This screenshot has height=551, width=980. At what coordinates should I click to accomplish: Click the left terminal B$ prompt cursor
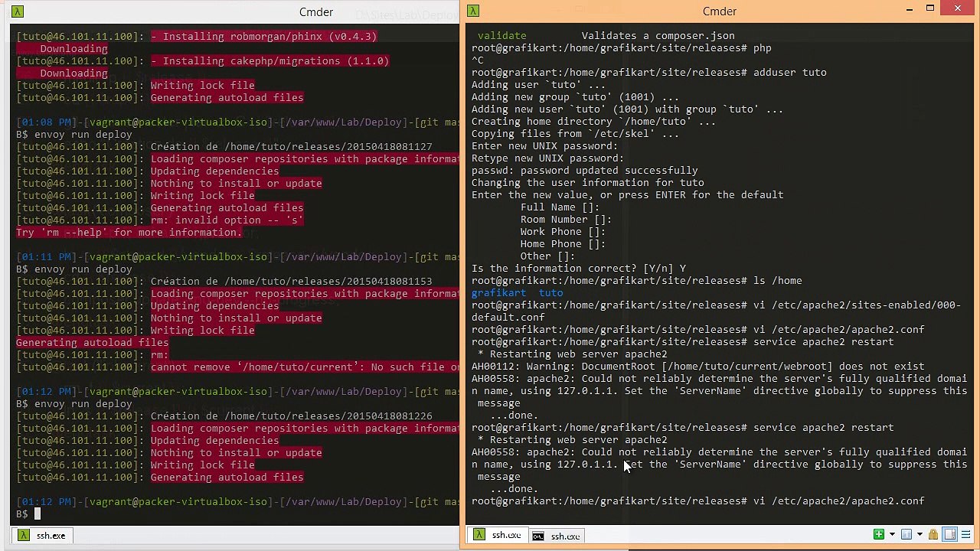pyautogui.click(x=37, y=514)
